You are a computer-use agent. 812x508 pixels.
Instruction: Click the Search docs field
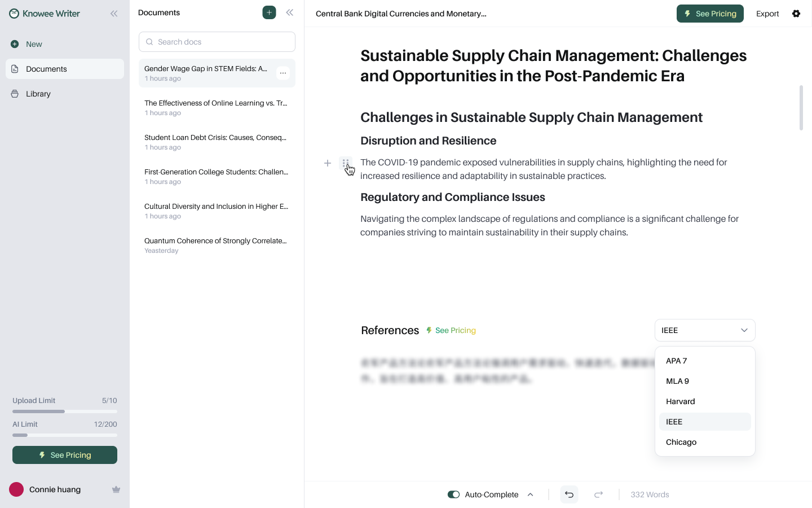[217, 42]
